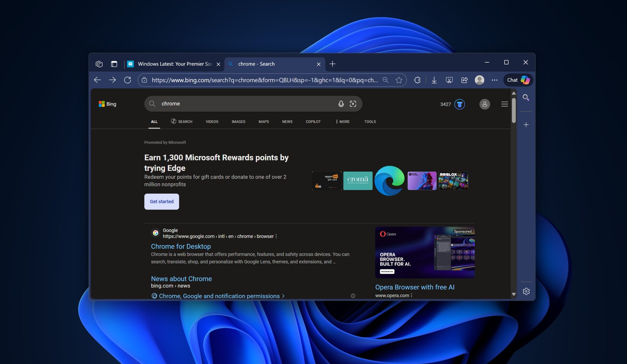This screenshot has height=364, width=627.
Task: Open sidebar settings gear at bottom right
Action: [x=526, y=291]
